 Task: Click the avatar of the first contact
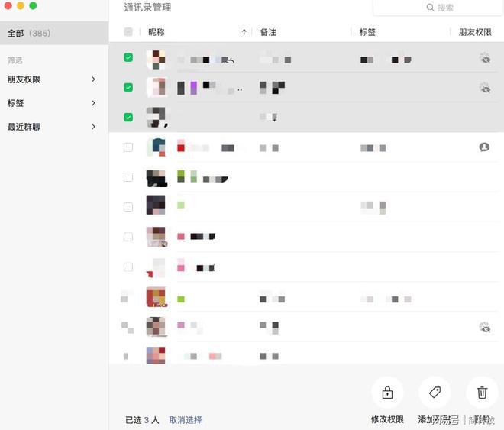point(156,60)
